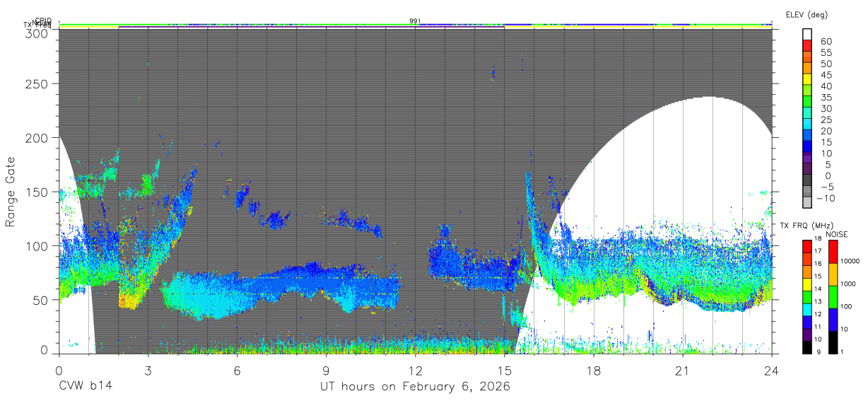The image size is (868, 401).
Task: Click the y-axis tick label '250'
Action: [x=37, y=84]
